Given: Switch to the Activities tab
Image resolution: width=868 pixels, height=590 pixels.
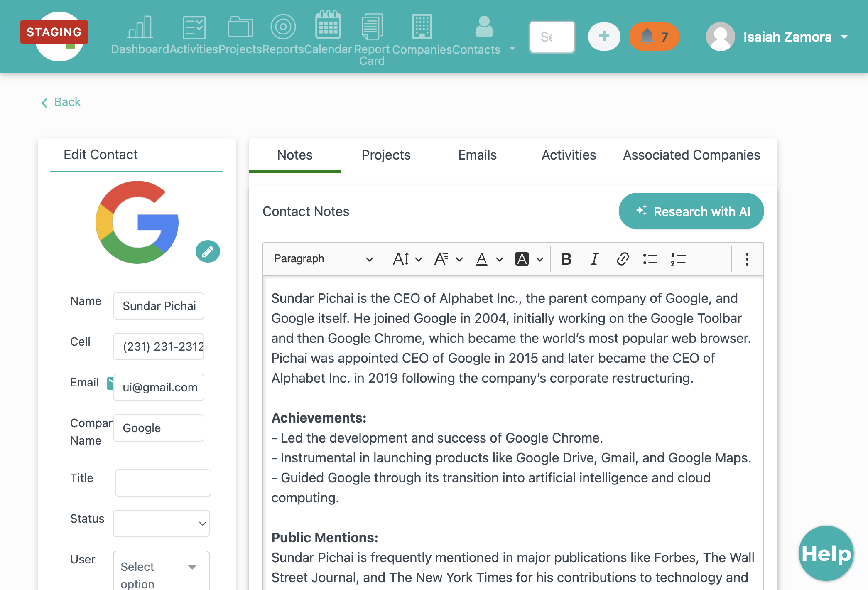Looking at the screenshot, I should [569, 155].
